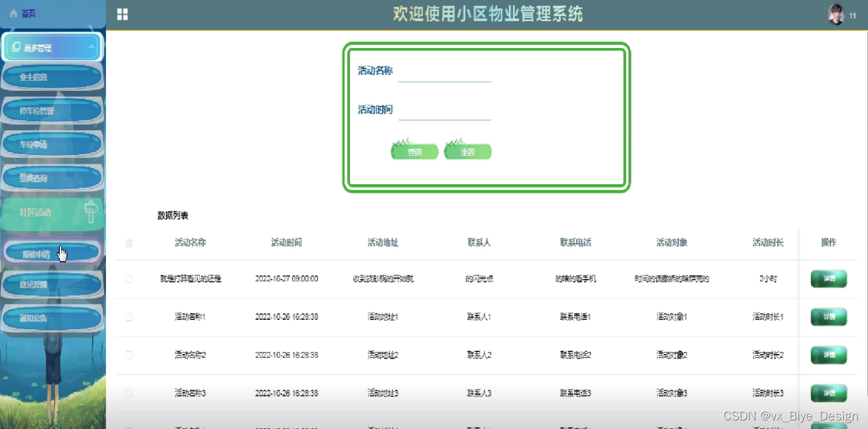The height and width of the screenshot is (429, 868).
Task: Click the 活动时间 column header
Action: pyautogui.click(x=287, y=243)
